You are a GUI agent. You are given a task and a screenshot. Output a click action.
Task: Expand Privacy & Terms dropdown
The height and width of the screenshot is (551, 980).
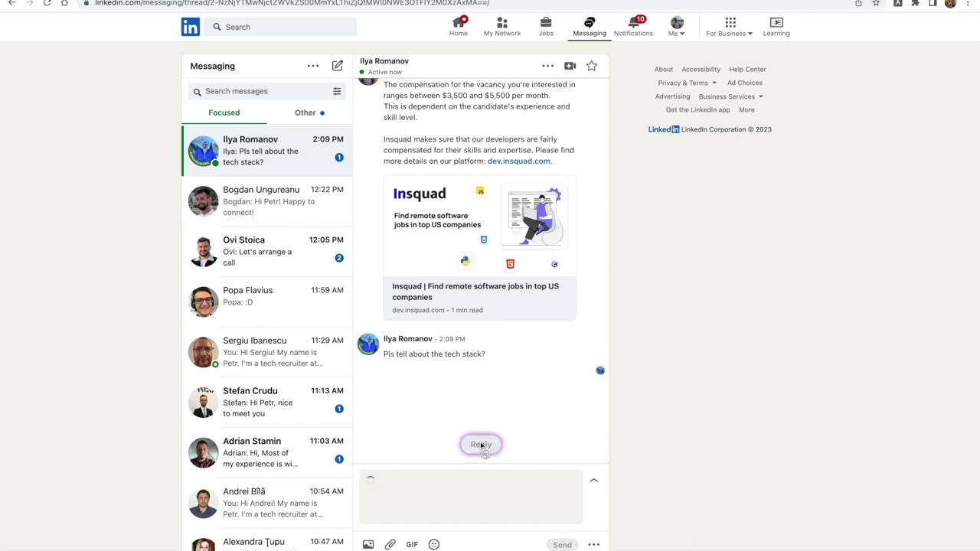point(687,83)
